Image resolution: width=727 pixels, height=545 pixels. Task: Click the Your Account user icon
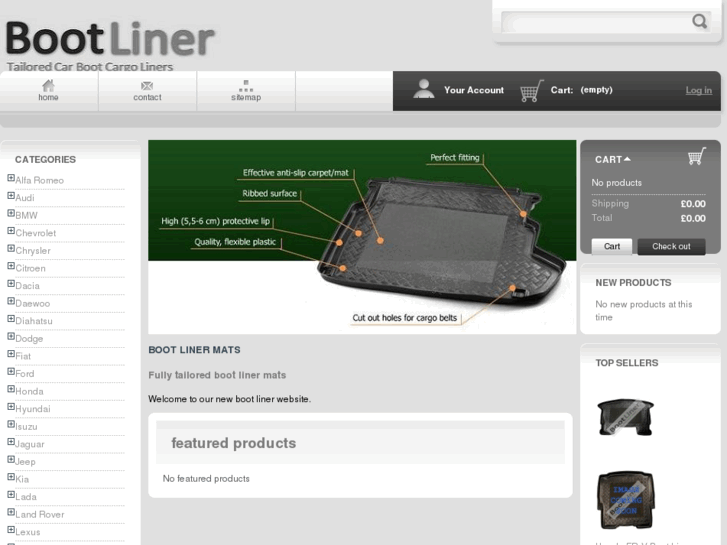(x=423, y=89)
